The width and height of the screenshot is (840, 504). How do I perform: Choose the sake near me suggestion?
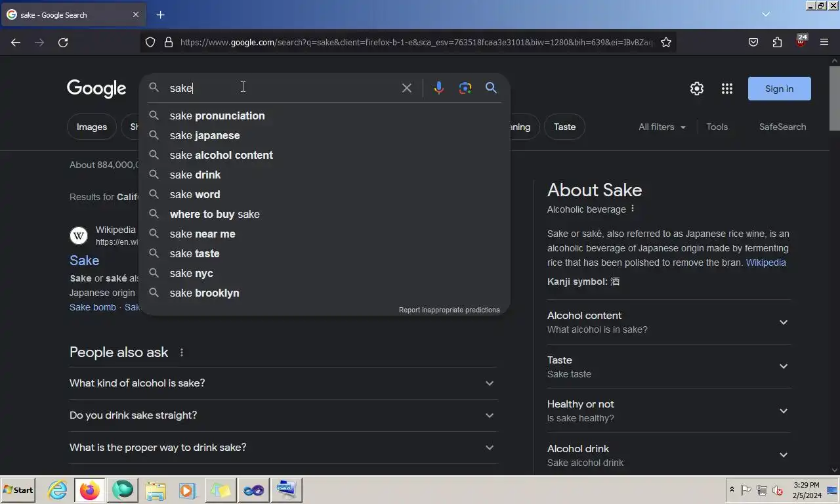(x=324, y=234)
